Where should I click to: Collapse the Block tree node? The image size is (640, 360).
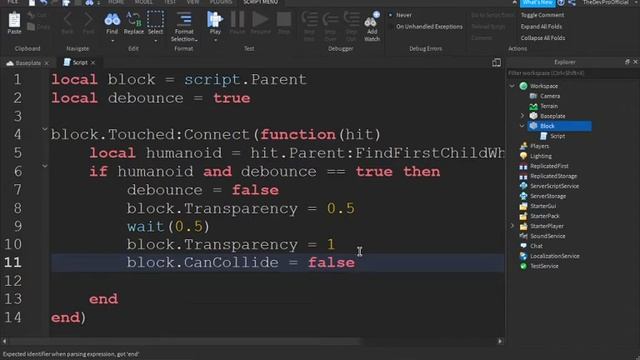tap(522, 126)
